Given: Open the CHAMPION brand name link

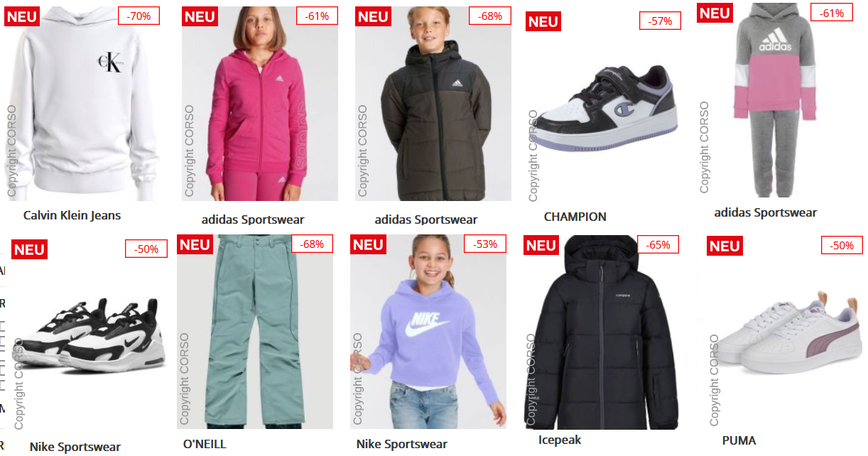Looking at the screenshot, I should [575, 217].
